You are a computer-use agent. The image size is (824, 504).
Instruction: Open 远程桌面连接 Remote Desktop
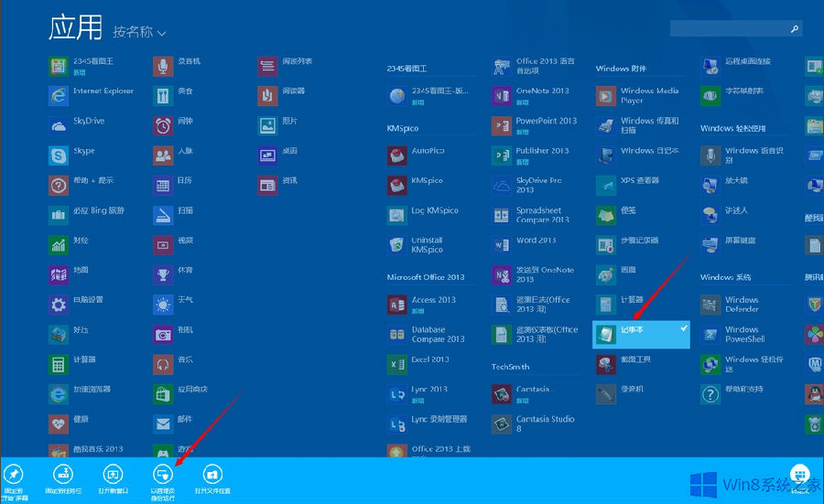pyautogui.click(x=736, y=66)
